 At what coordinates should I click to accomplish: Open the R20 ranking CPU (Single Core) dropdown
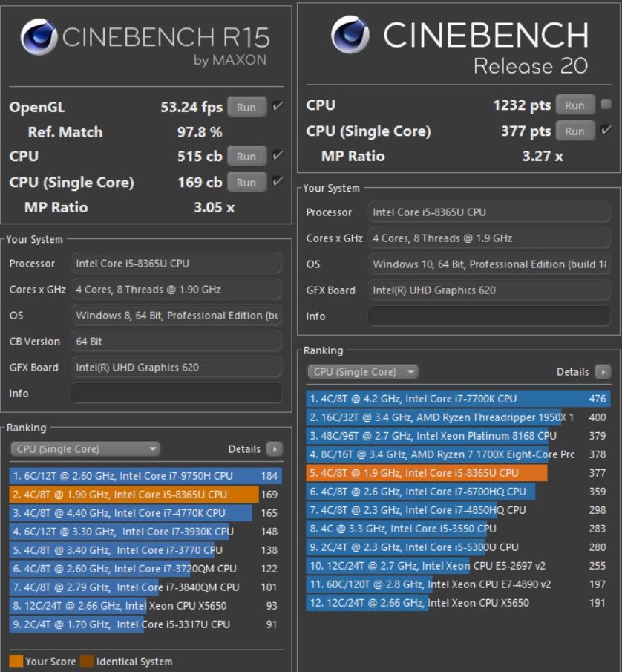[362, 371]
